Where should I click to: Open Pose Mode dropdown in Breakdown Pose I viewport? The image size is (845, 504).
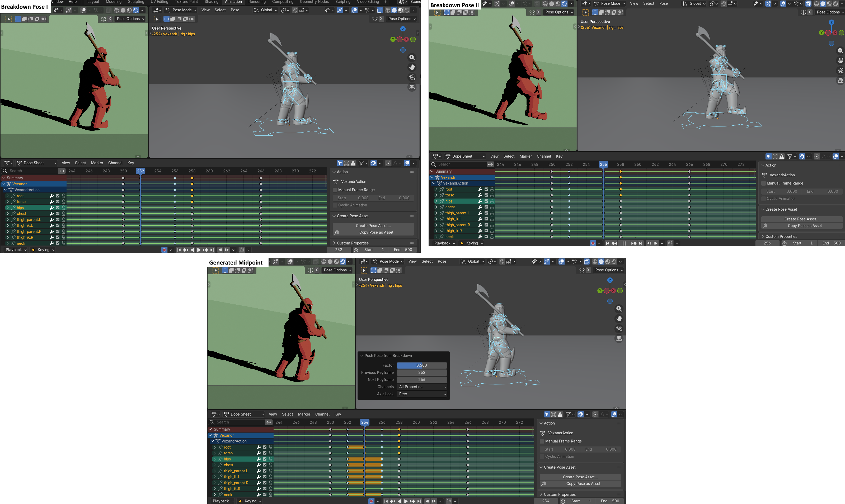[181, 10]
